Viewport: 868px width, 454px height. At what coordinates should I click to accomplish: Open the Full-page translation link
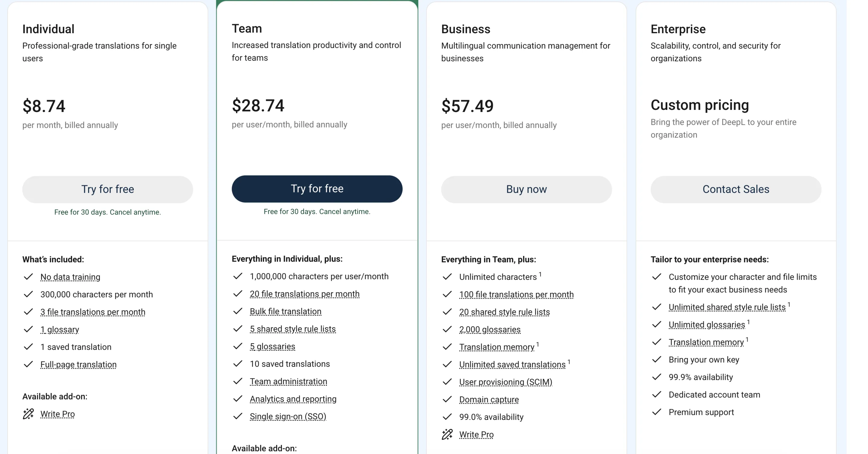tap(78, 364)
